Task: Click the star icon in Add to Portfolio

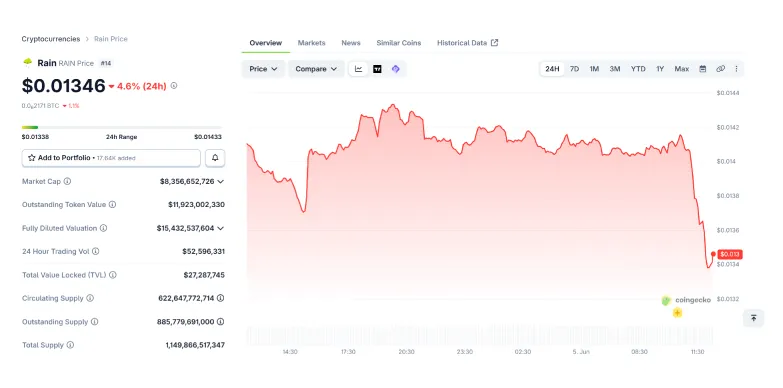Action: click(32, 158)
